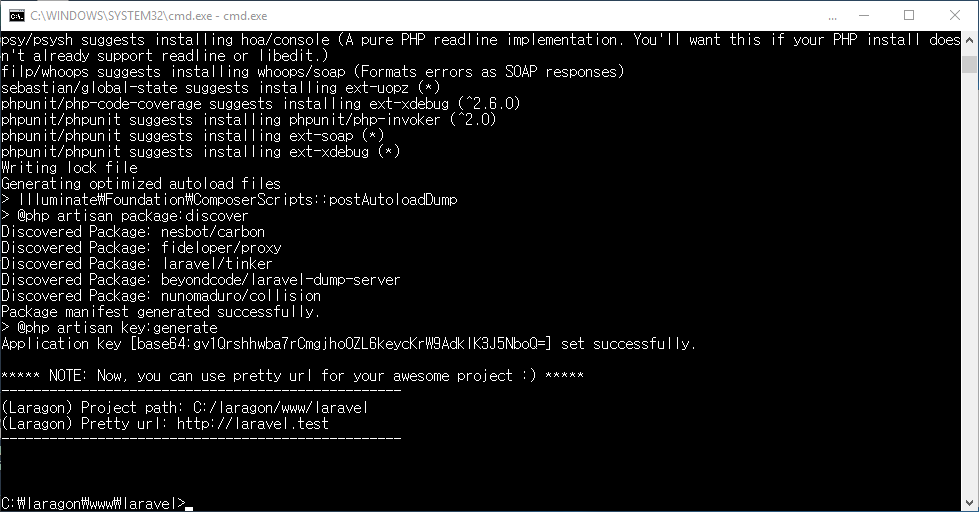Click the "Writing lock file" output line
Screen dimensions: 979x512
tap(69, 168)
